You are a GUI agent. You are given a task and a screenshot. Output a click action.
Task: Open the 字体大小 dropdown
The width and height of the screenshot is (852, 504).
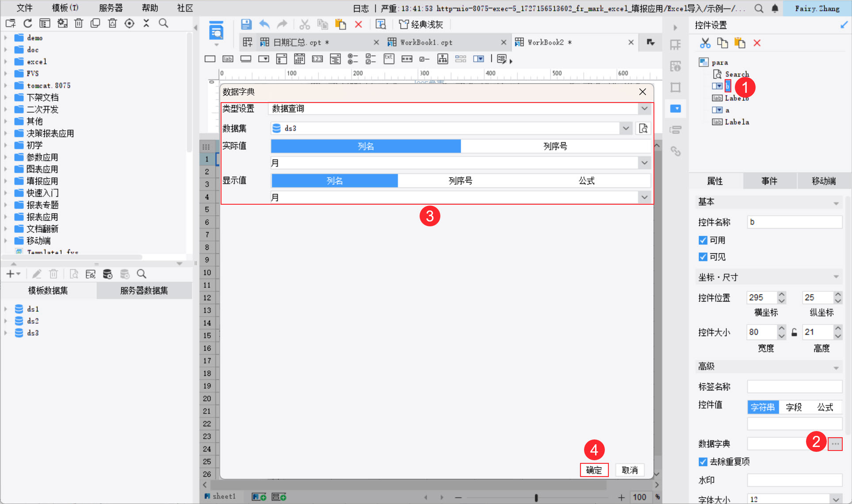(835, 499)
